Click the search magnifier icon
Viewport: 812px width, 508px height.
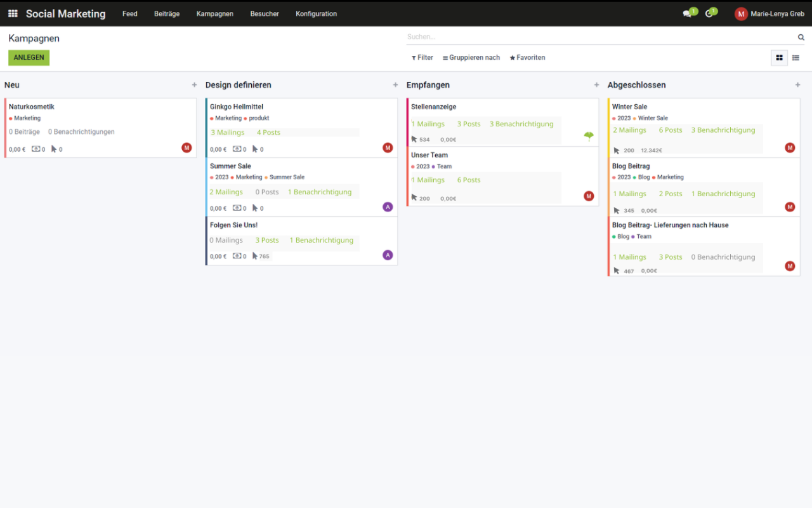(801, 37)
